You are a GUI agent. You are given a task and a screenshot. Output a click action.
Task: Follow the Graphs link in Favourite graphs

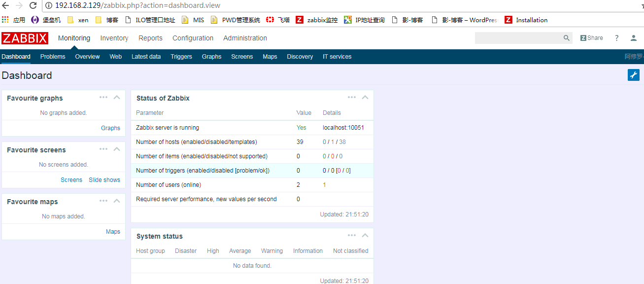point(110,128)
